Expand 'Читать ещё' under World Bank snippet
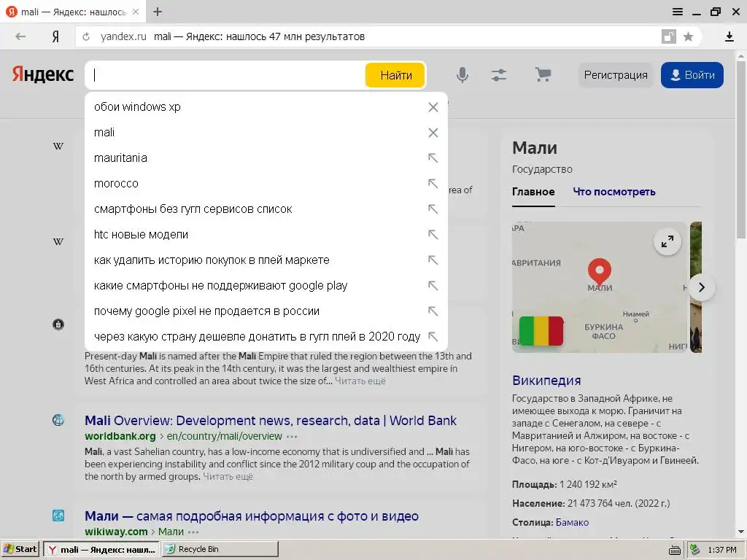This screenshot has width=747, height=560. (228, 477)
